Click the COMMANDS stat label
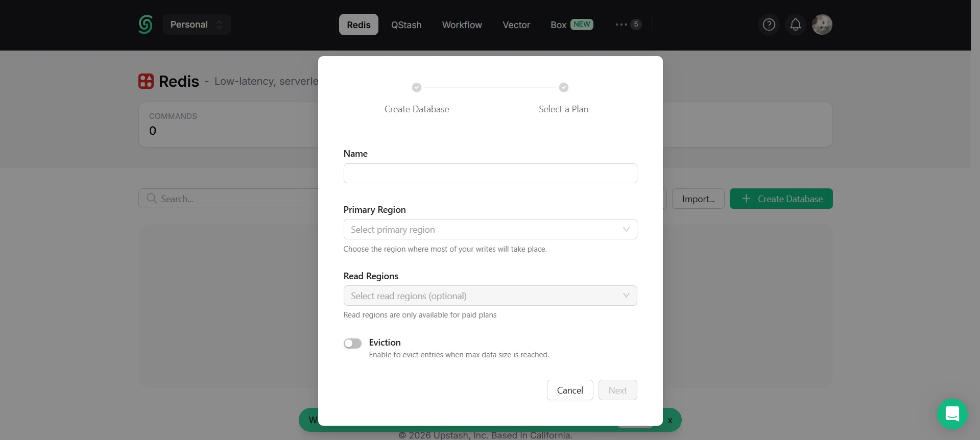This screenshot has width=980, height=440. (173, 116)
